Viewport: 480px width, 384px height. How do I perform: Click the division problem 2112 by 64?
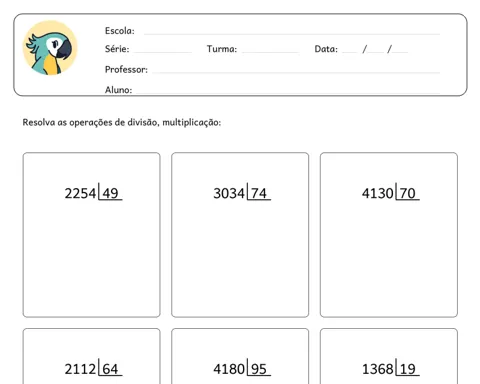[93, 369]
